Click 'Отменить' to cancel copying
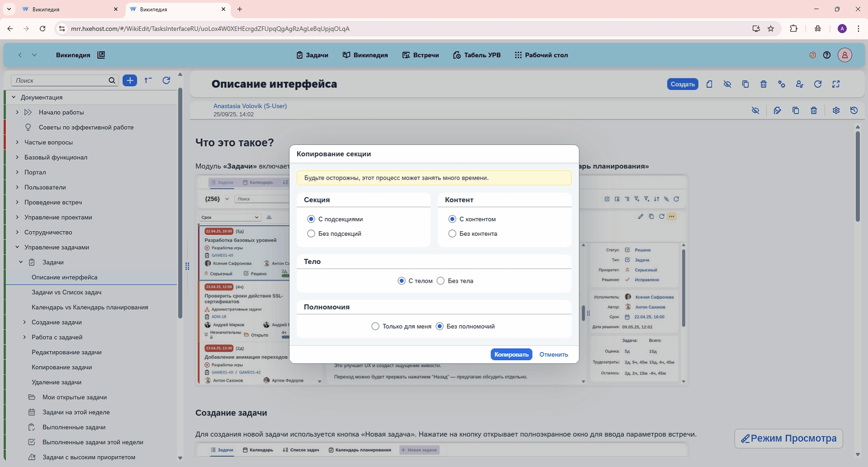Viewport: 868px width, 467px height. [x=553, y=355]
